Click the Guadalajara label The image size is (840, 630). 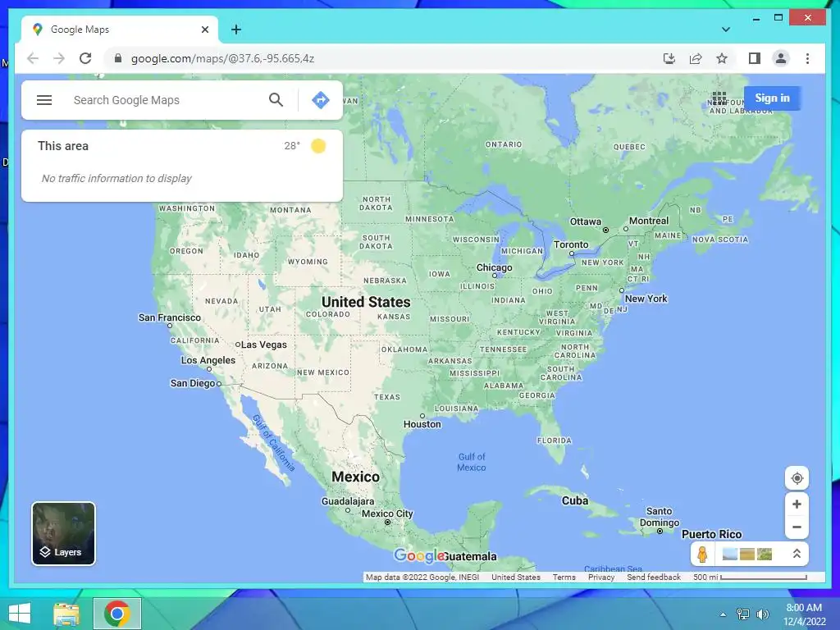coord(348,501)
